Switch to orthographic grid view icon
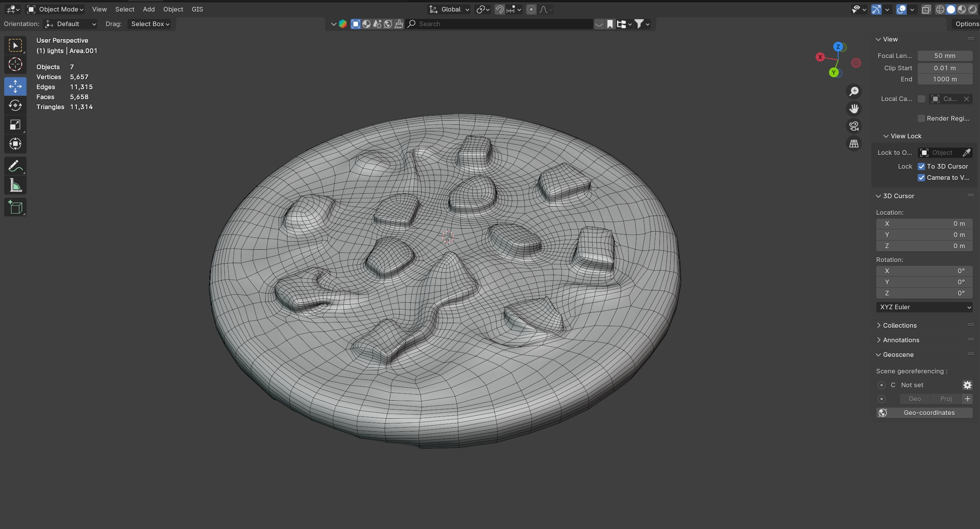 click(854, 144)
